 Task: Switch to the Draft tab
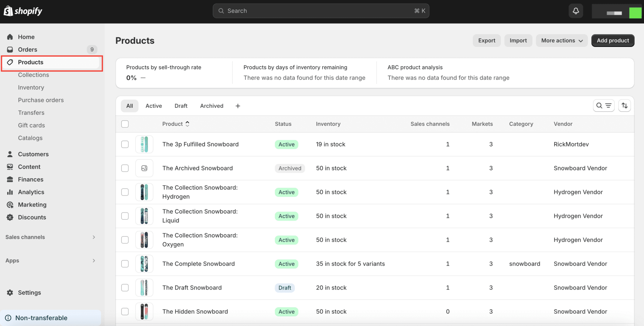(181, 106)
